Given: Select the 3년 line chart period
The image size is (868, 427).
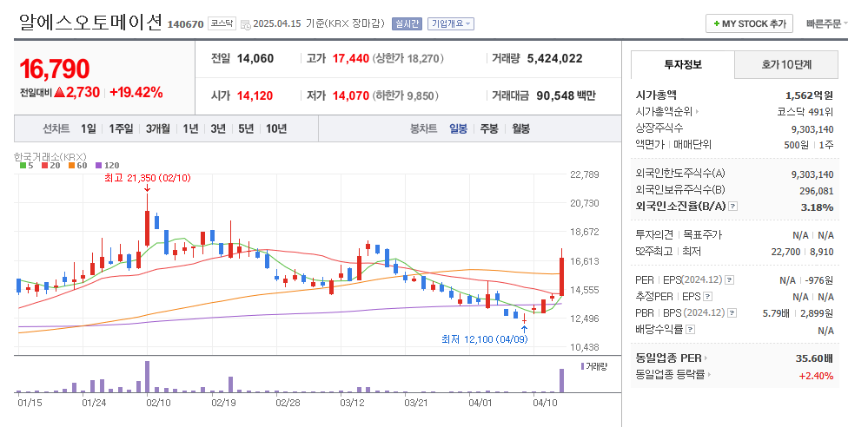Looking at the screenshot, I should tap(218, 128).
